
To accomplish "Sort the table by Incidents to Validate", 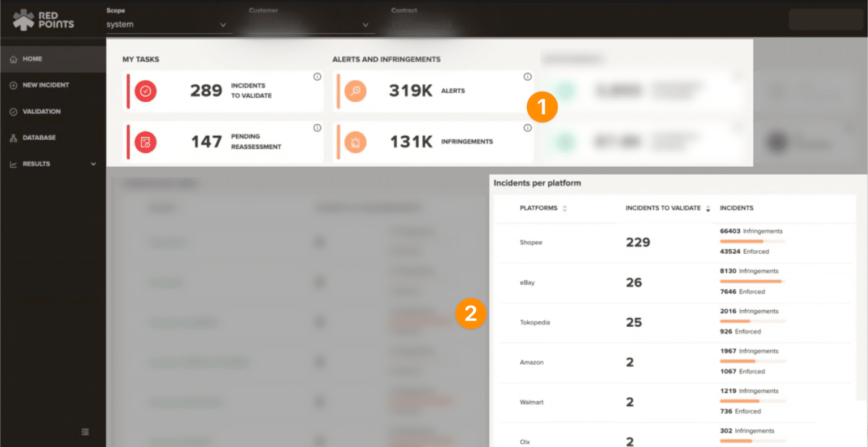I will tap(708, 208).
